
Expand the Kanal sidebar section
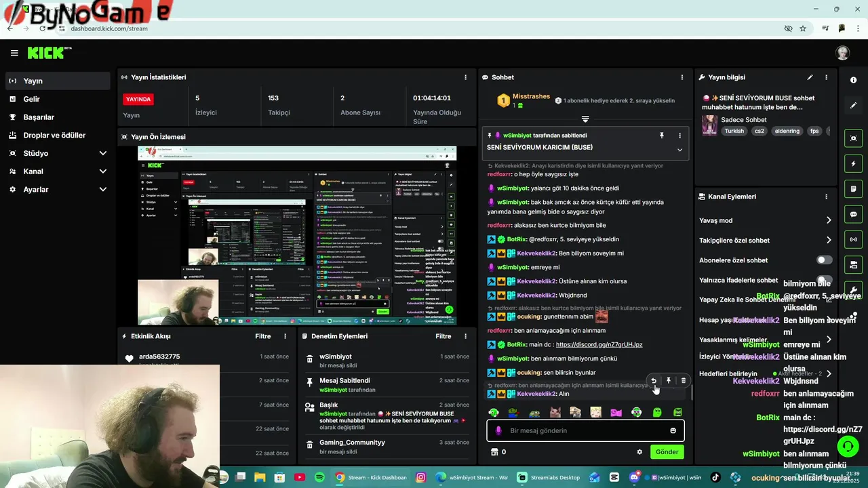[58, 171]
